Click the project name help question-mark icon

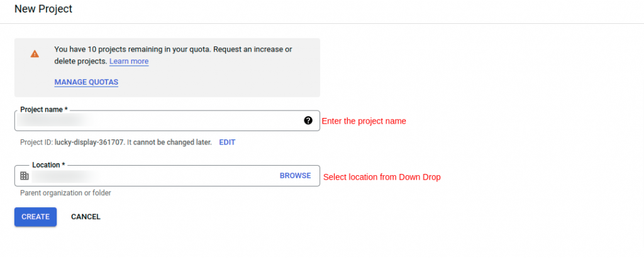[308, 121]
